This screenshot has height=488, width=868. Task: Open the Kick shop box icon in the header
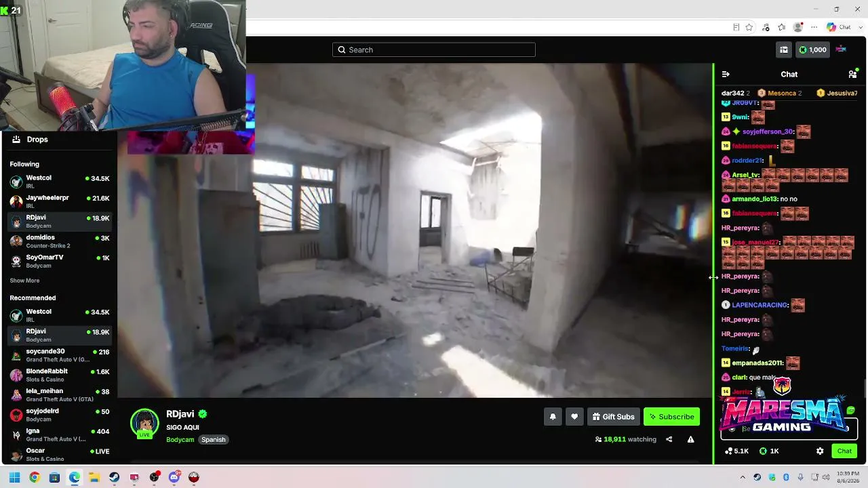point(784,49)
